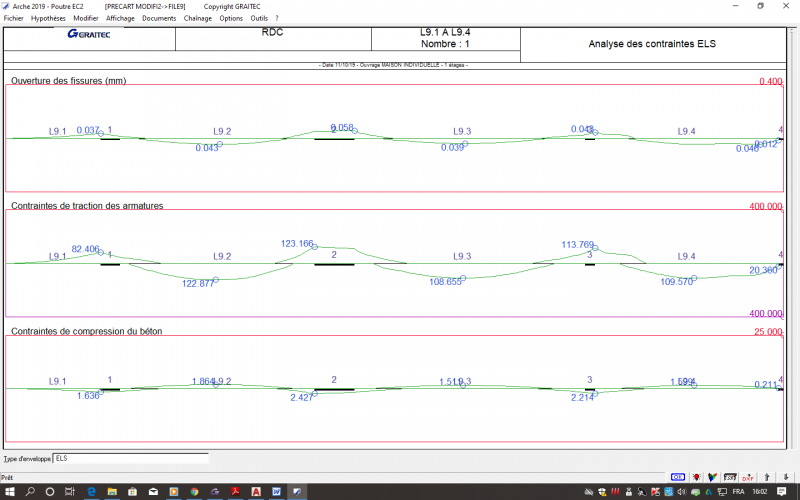
Task: Open the ? help menu
Action: click(x=277, y=18)
